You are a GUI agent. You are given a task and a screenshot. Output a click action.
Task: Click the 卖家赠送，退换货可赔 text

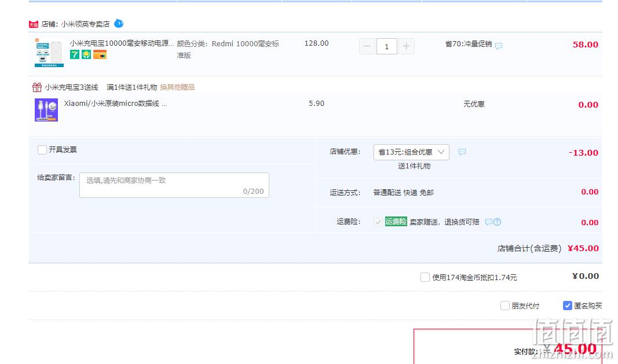coord(444,222)
